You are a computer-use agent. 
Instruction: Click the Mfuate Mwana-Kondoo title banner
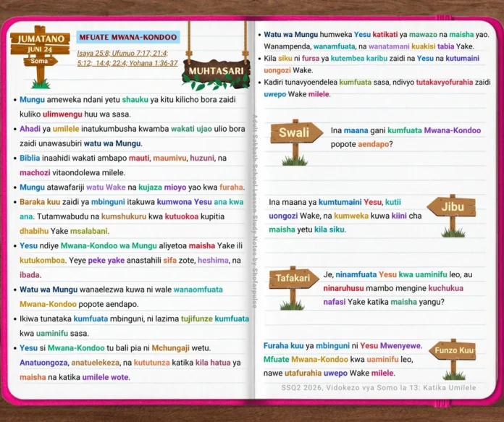coord(128,37)
